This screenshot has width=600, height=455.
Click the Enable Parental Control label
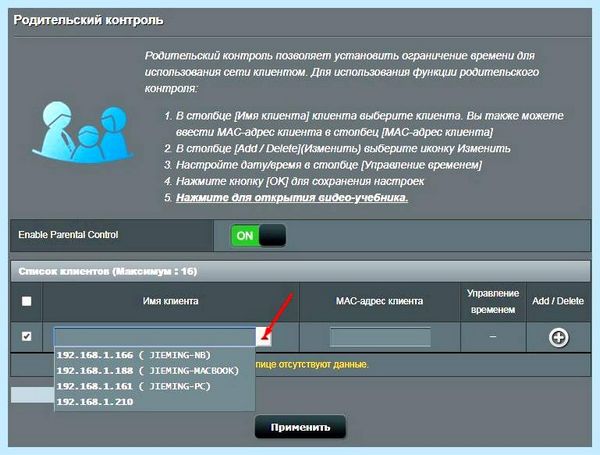(68, 235)
